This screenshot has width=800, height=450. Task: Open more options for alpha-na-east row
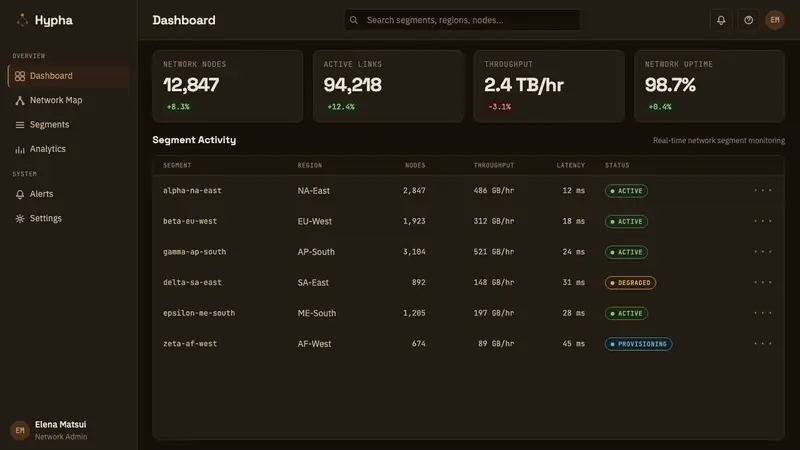click(x=763, y=190)
